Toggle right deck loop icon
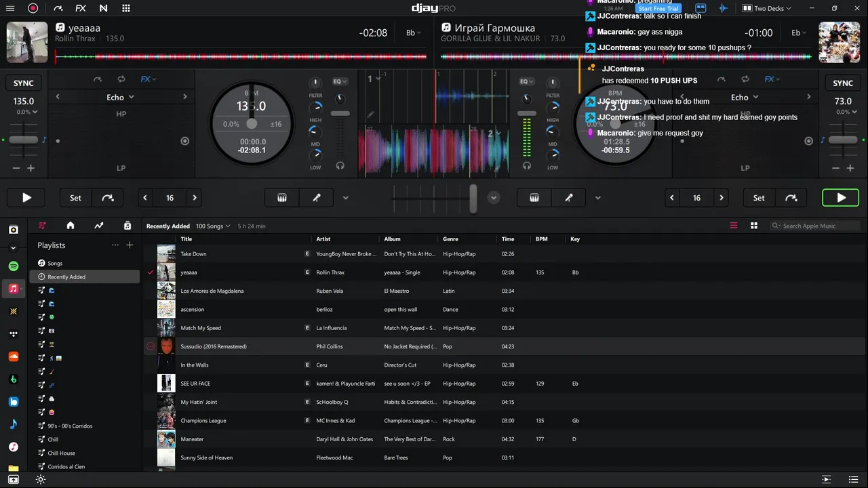This screenshot has width=868, height=488. click(x=745, y=79)
